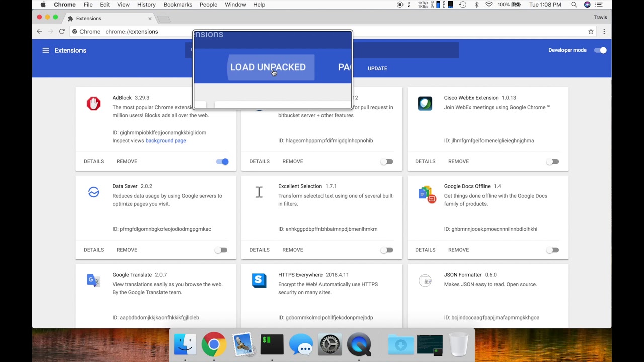Enable the Cisco WebEx Extension toggle
Screen dimensions: 644x362
pos(552,161)
